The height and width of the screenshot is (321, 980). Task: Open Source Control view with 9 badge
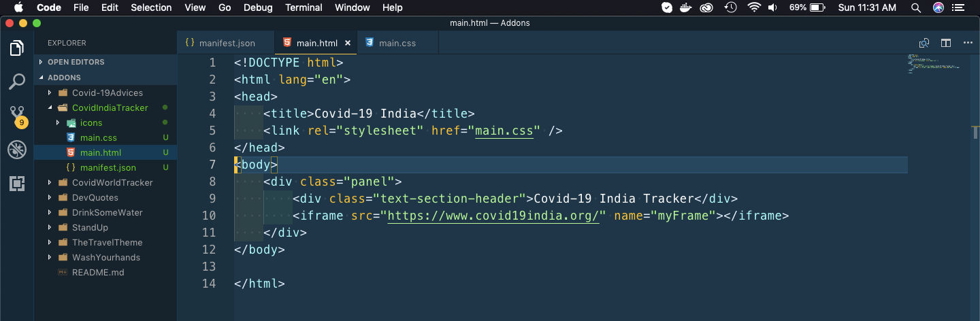[x=17, y=116]
